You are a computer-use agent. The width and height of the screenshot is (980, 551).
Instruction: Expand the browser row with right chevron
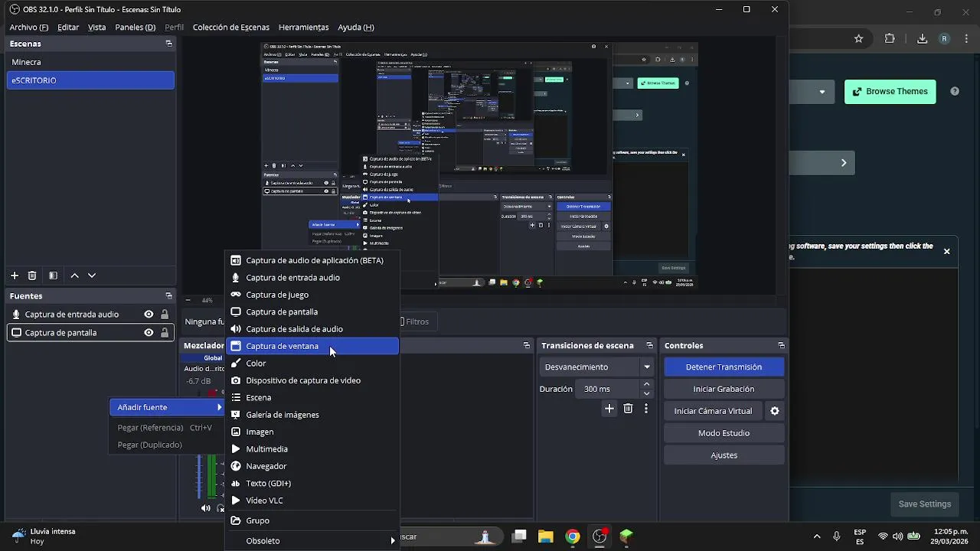click(x=844, y=162)
